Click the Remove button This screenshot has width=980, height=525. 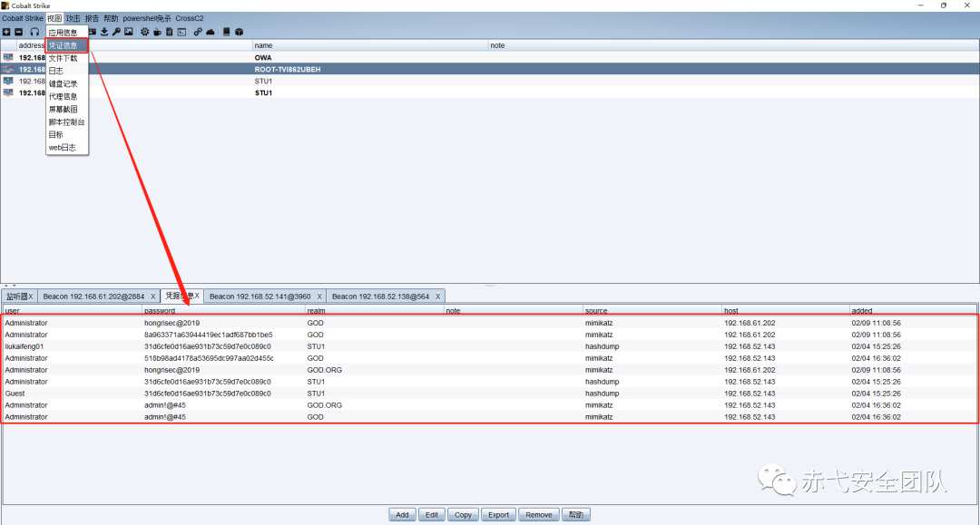pos(539,515)
